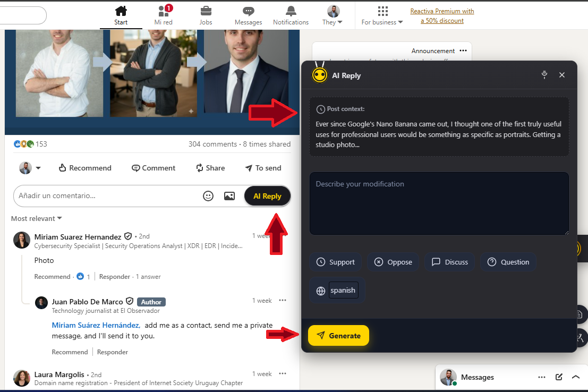Go to the Start home tab
This screenshot has width=588, height=392.
(x=121, y=16)
